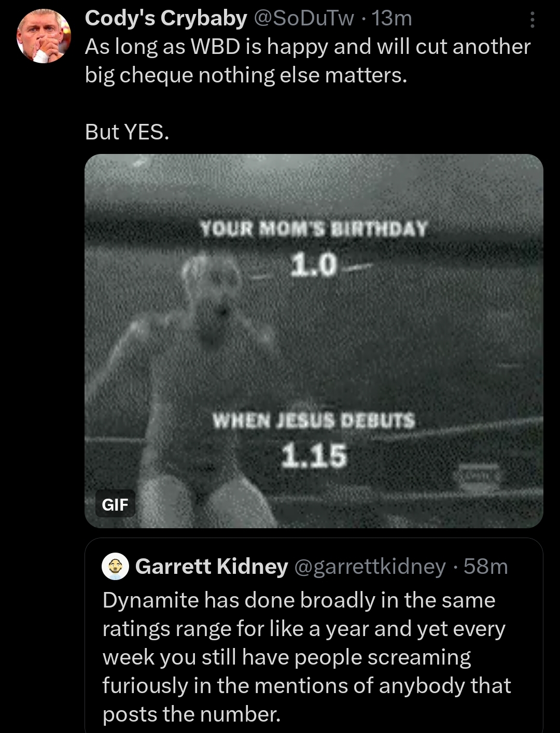Visit the @SoDuTw handle
This screenshot has height=733, width=560.
[304, 19]
